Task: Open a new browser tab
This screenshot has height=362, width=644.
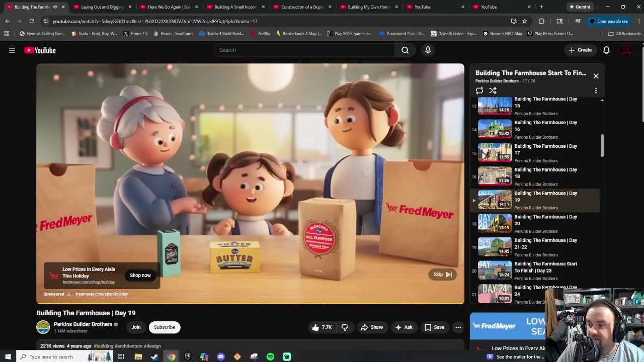Action: point(541,7)
